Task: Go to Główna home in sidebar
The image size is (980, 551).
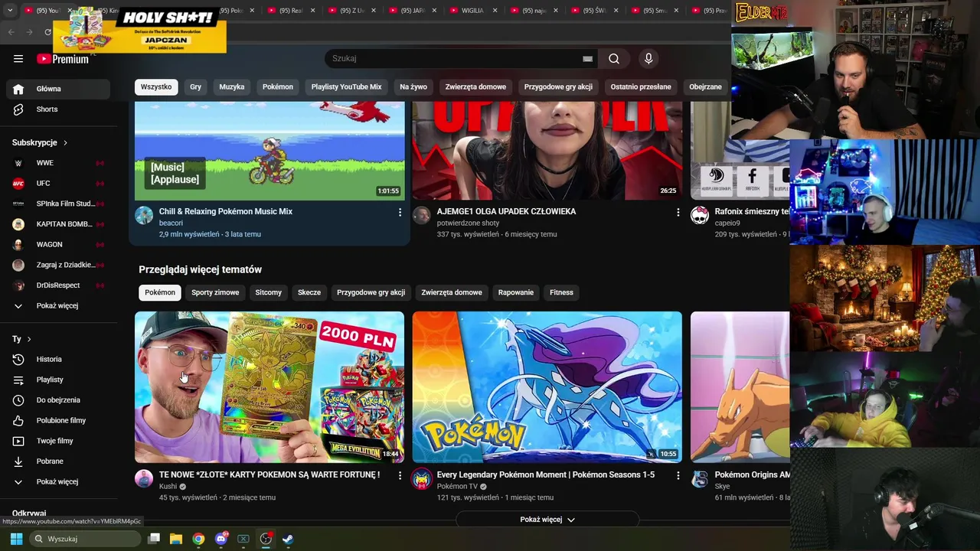Action: (x=58, y=89)
